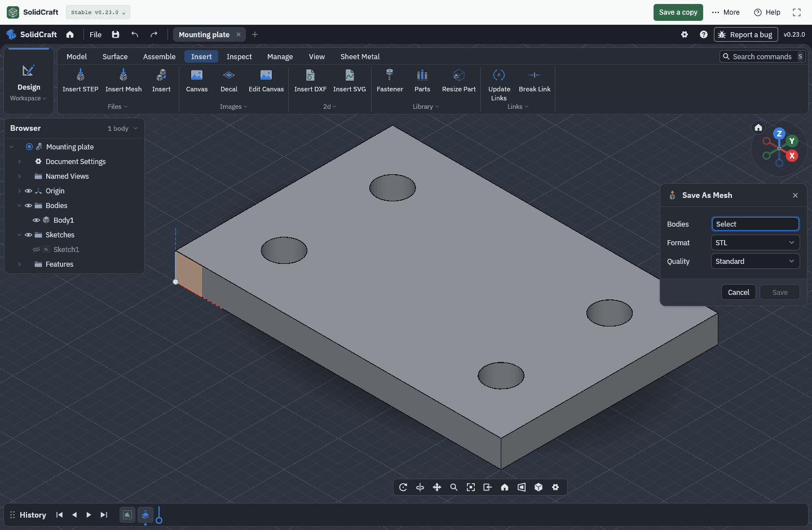Select the Mounting plate radio button
The height and width of the screenshot is (530, 812).
pyautogui.click(x=29, y=147)
